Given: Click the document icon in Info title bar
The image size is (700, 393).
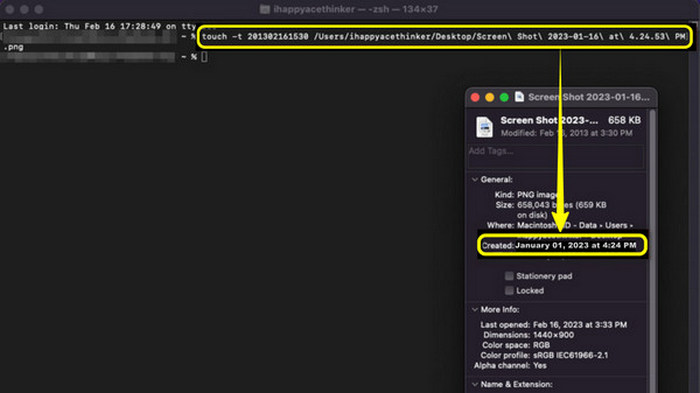Looking at the screenshot, I should click(519, 97).
